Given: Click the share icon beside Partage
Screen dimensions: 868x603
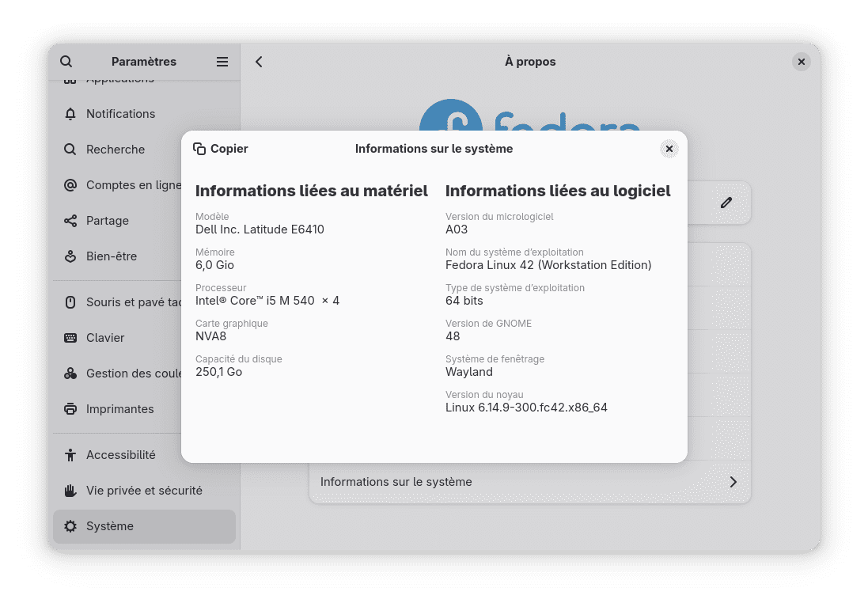Looking at the screenshot, I should pos(70,220).
